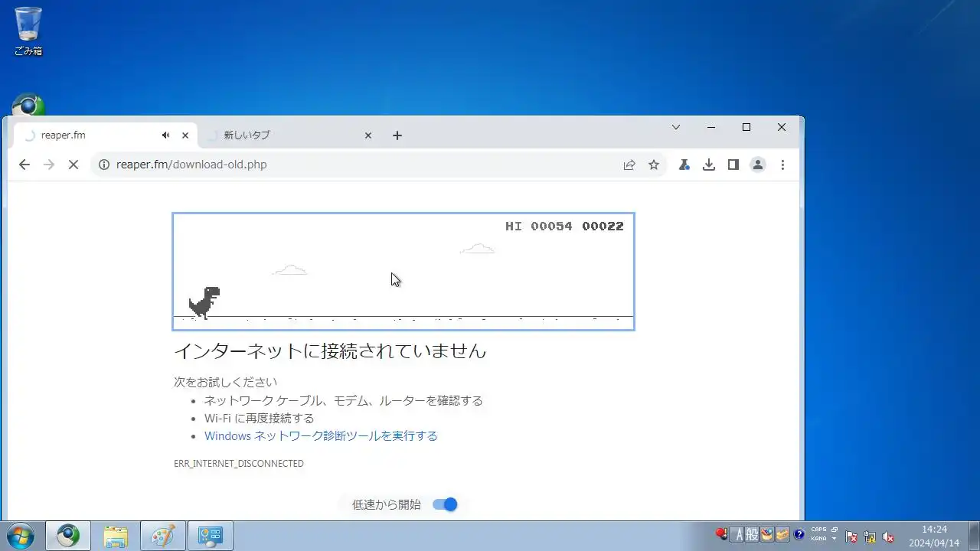980x551 pixels.
Task: Open the muted volume tray icon
Action: (888, 536)
